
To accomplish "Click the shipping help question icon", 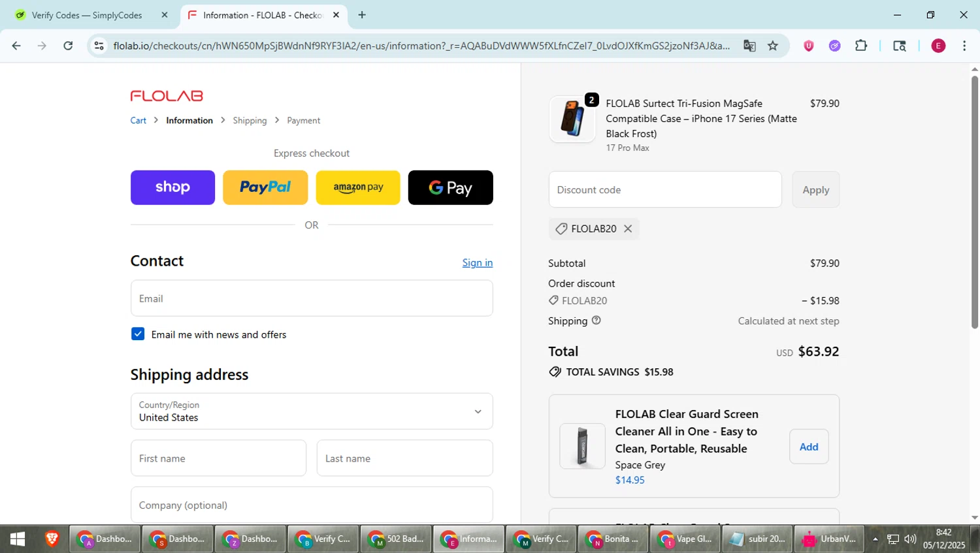I will pyautogui.click(x=596, y=321).
